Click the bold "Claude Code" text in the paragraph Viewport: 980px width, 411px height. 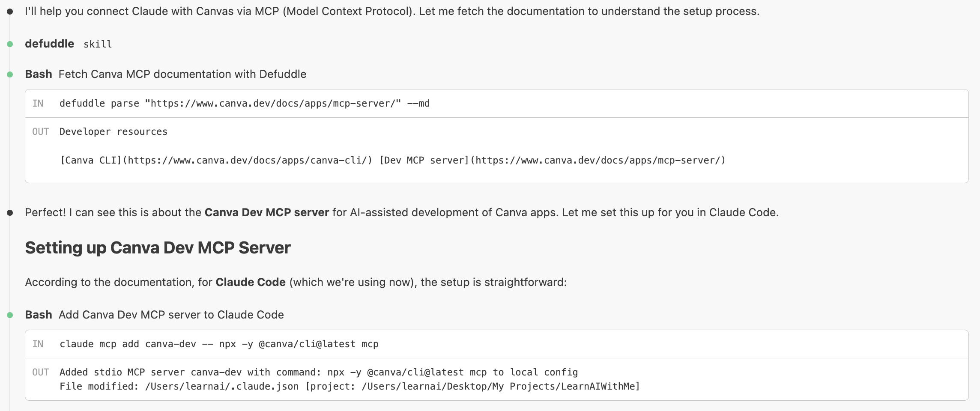[251, 282]
